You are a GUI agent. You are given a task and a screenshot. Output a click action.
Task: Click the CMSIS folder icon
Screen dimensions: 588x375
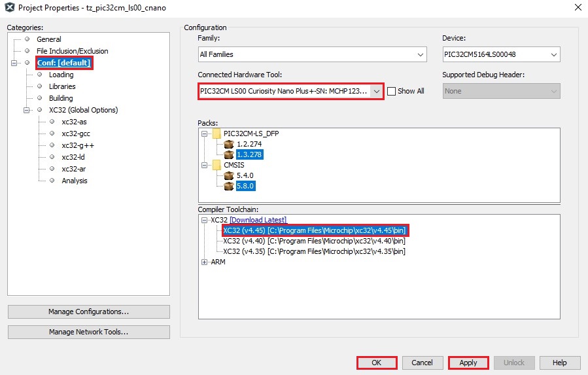tap(216, 165)
